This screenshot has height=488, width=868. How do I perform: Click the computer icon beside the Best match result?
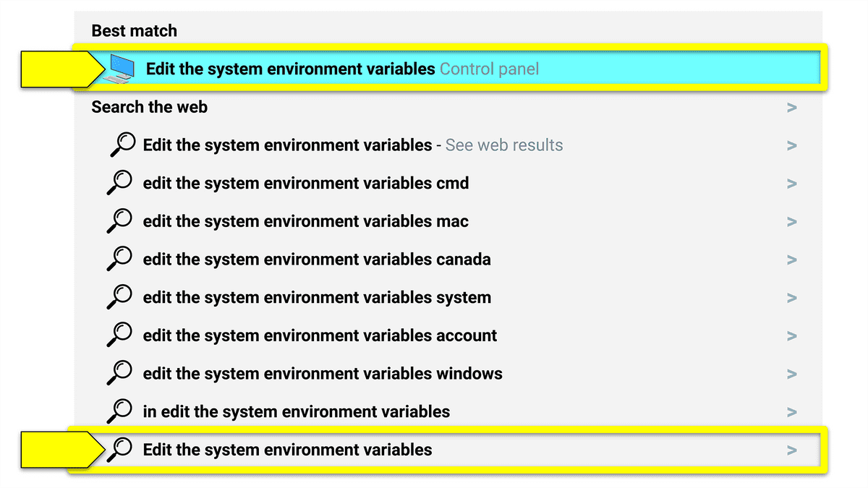[119, 69]
